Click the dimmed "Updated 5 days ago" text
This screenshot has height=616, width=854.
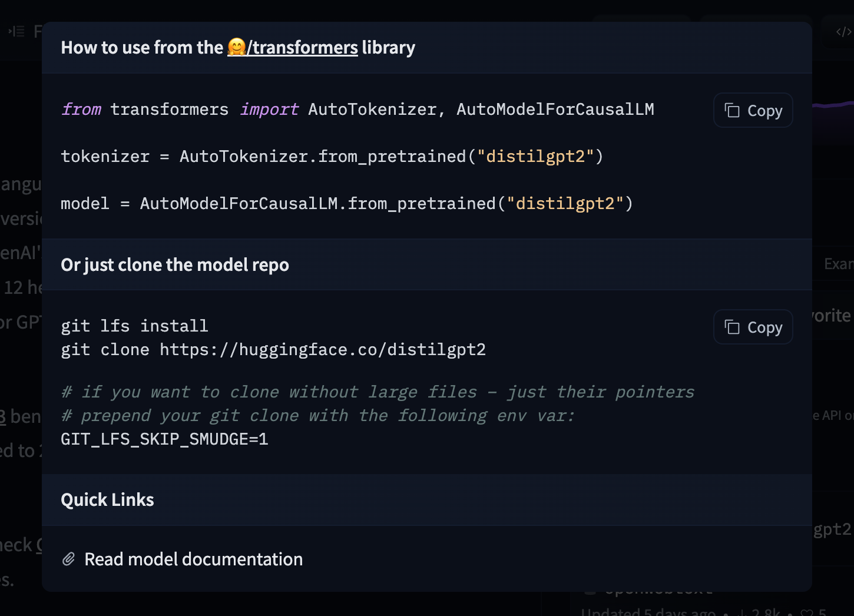(648, 612)
